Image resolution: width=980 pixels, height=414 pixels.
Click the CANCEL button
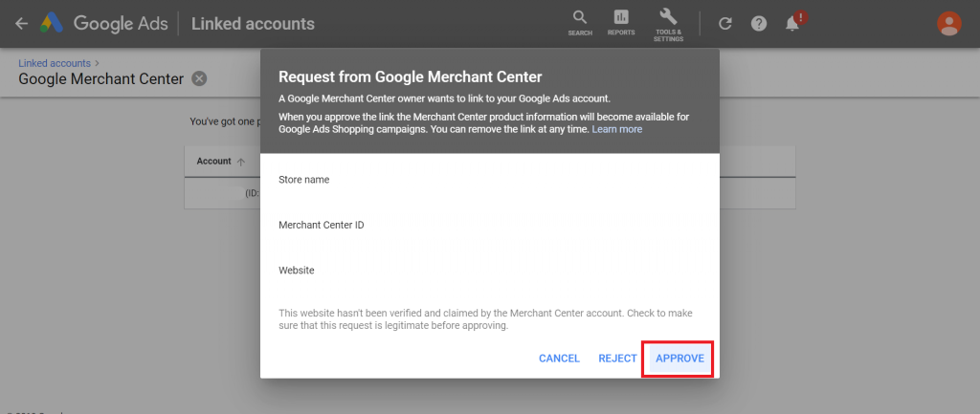pyautogui.click(x=559, y=359)
